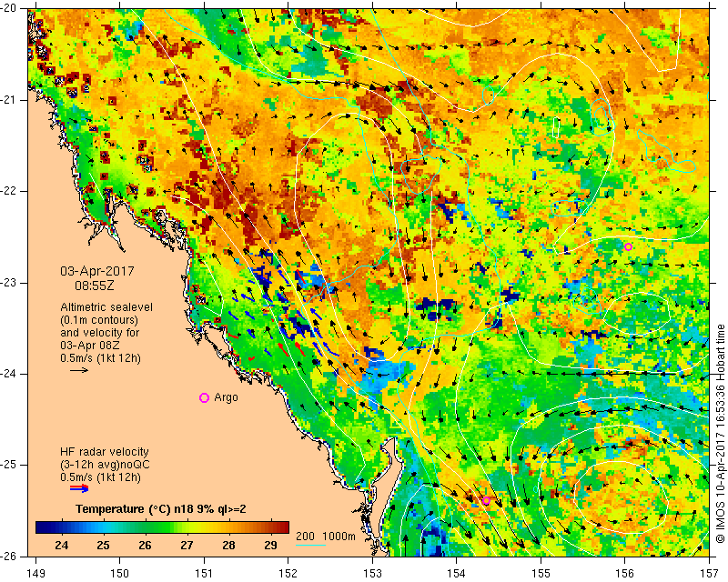728x582 pixels.
Task: Click the cyan 200m contour legend line
Action: [310, 545]
